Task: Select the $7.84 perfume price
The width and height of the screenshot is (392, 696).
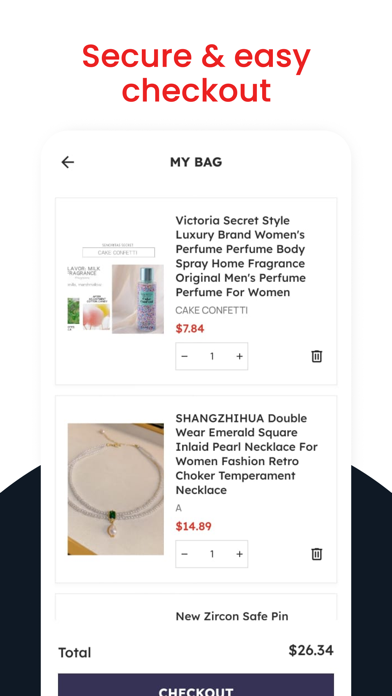Action: pyautogui.click(x=190, y=328)
